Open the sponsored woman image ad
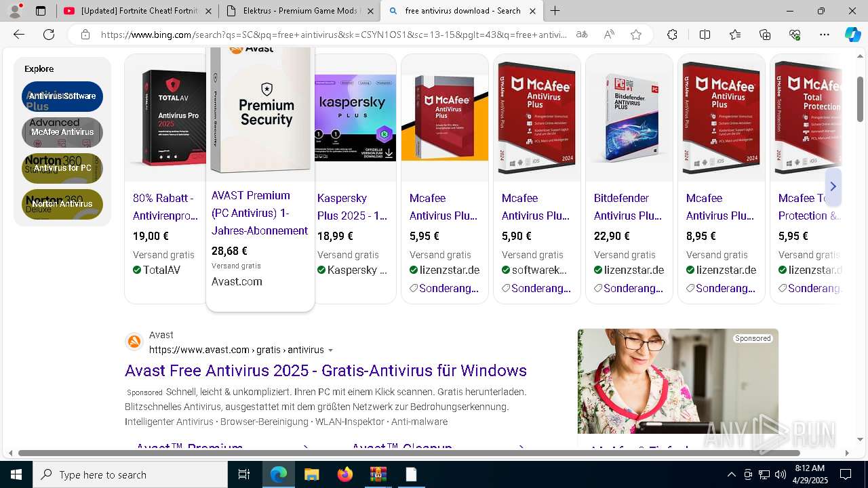868x488 pixels. tap(677, 381)
